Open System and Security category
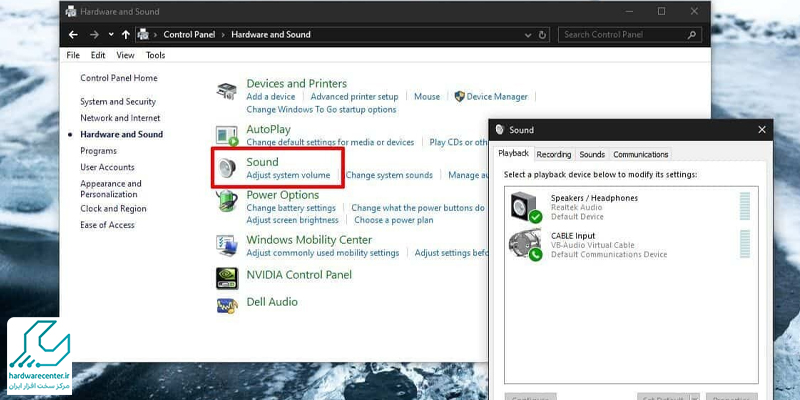Viewport: 800px width, 400px height. tap(118, 102)
